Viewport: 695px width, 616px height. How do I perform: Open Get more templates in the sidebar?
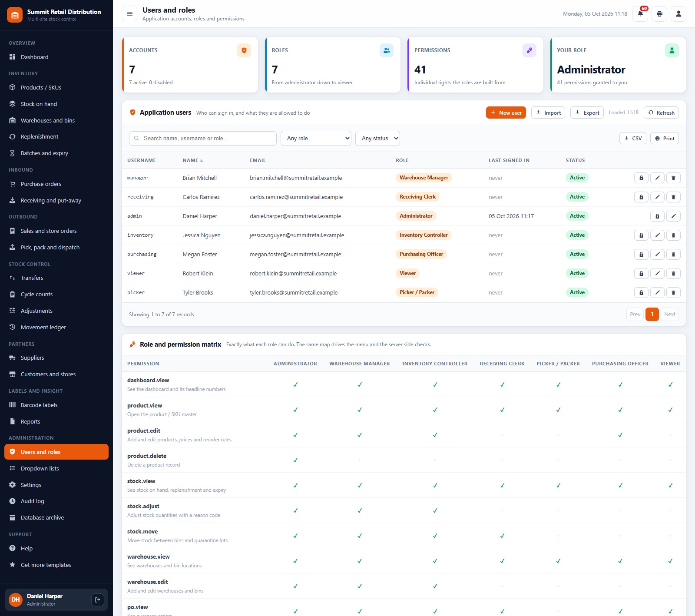coord(56,565)
